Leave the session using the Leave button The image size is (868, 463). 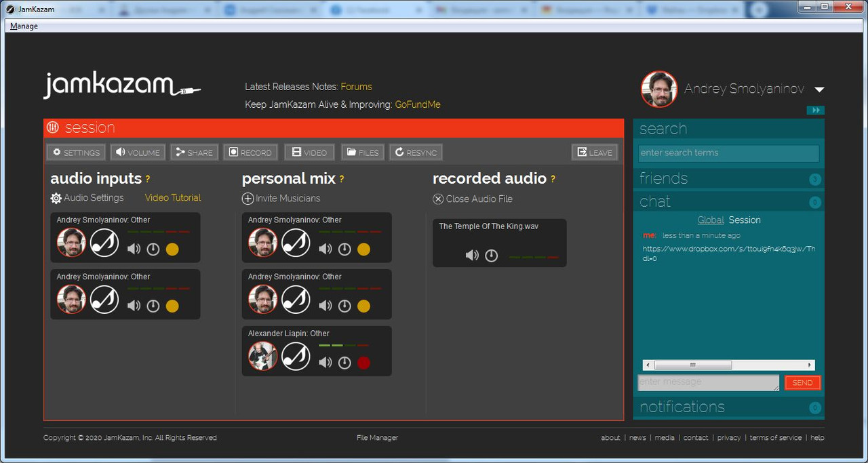[x=595, y=153]
